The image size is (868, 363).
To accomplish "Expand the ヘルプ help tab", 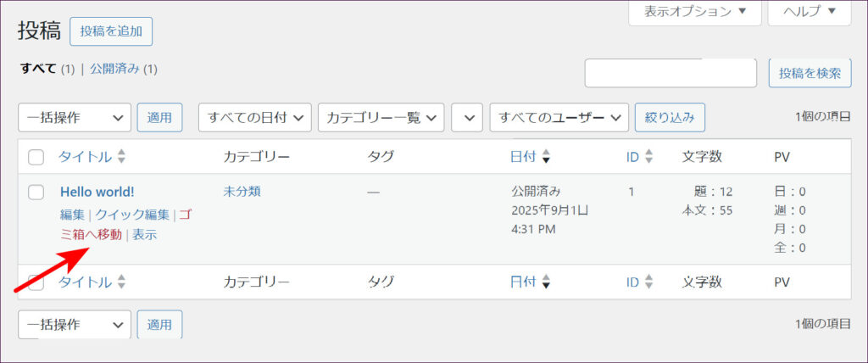I will point(809,12).
